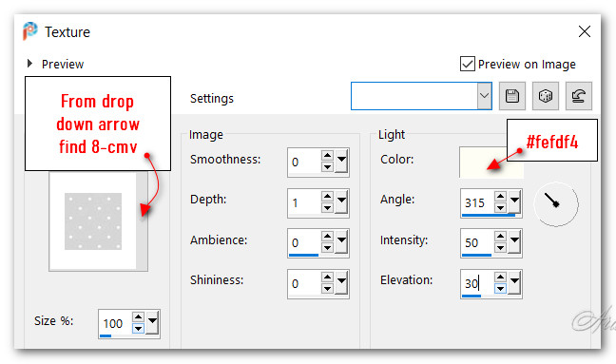Viewport: 616px width, 364px height.
Task: Open the Settings preset dropdown
Action: click(x=484, y=96)
